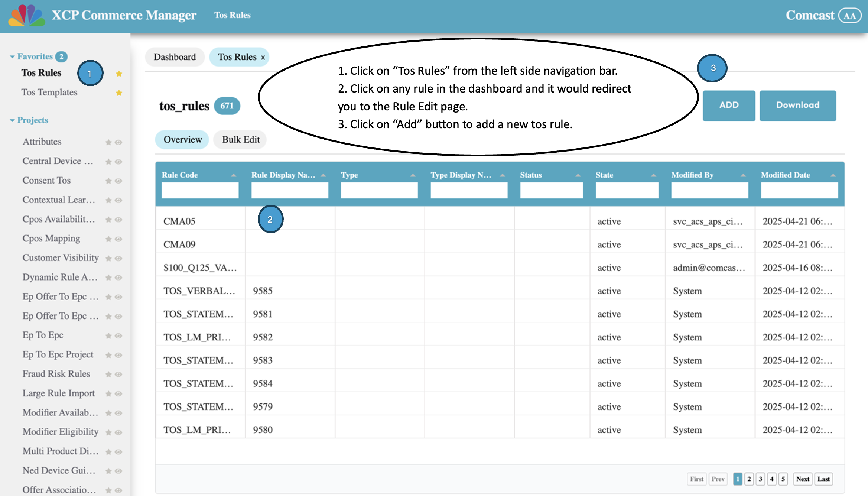Collapse the Projects section

[12, 120]
